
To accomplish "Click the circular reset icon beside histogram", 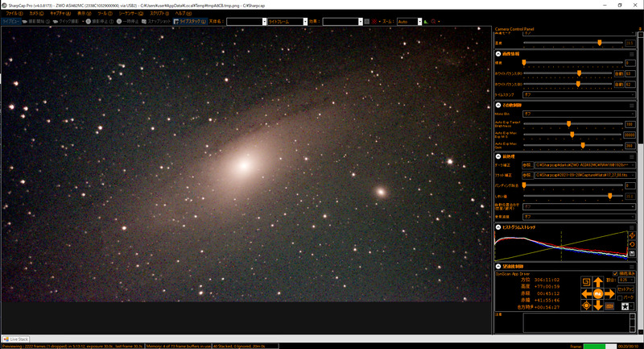I will 632,244.
